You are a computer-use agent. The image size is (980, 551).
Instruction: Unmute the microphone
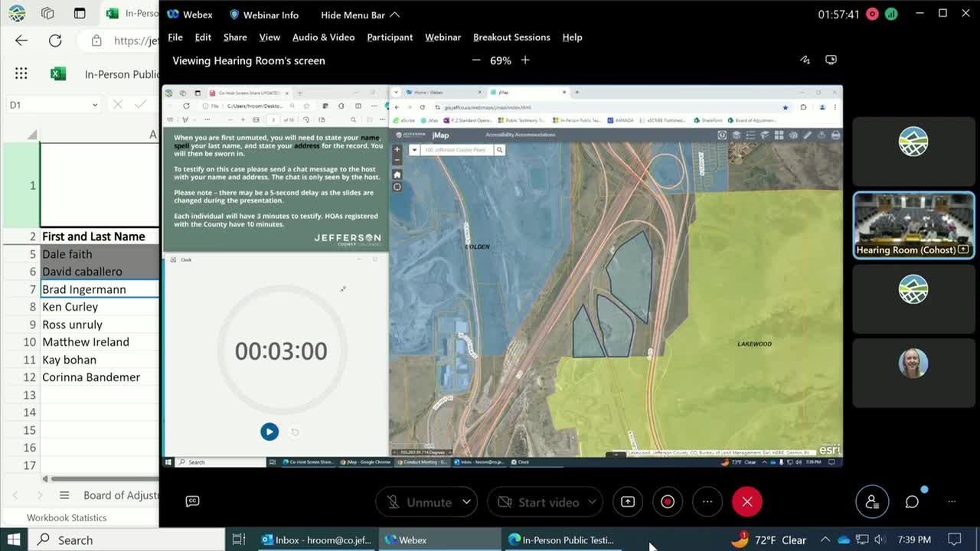(419, 502)
